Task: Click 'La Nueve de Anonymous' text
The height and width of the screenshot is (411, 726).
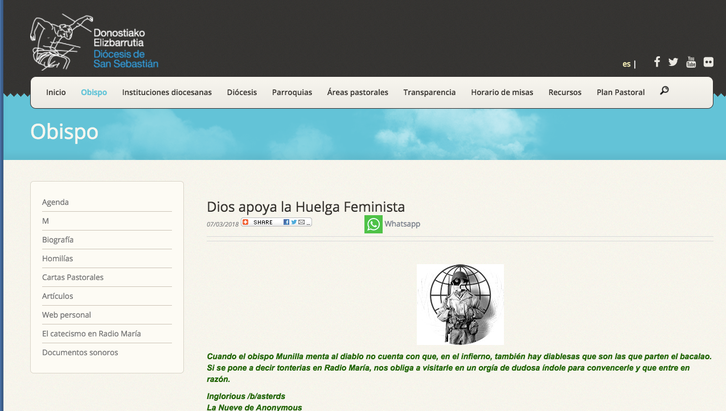Action: pos(254,407)
